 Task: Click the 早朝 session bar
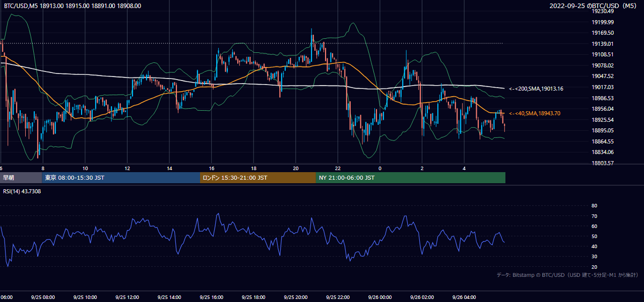[x=21, y=178]
